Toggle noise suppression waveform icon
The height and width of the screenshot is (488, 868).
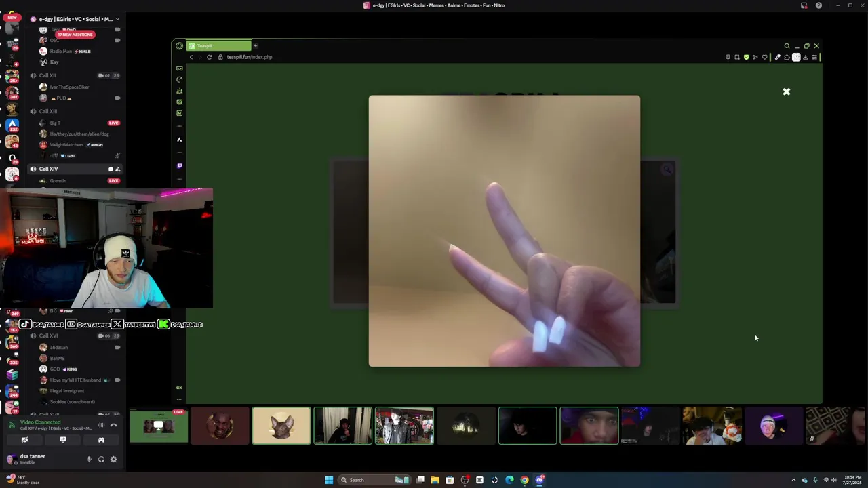tap(101, 425)
